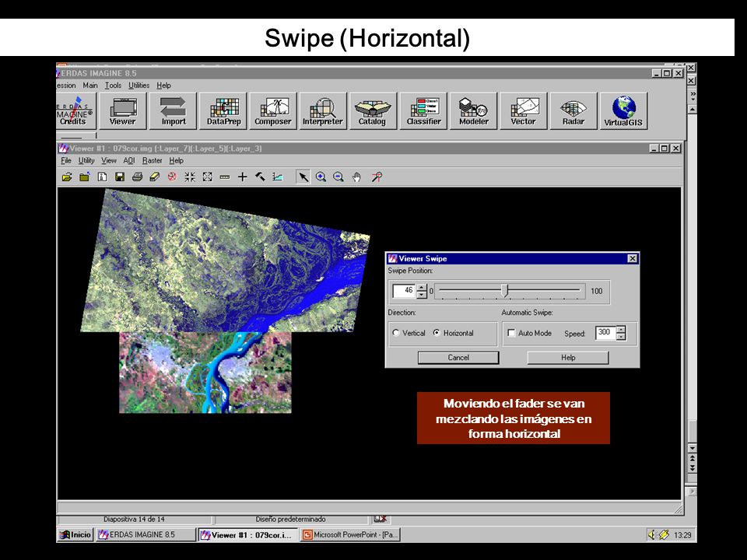Screen dimensions: 747x560
Task: Open the Utilities menu in ERDAS IMAGINE
Action: pyautogui.click(x=139, y=86)
